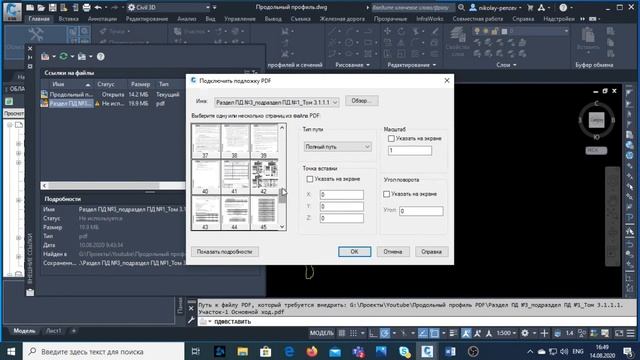Toggle the grid display icon in status bar

click(x=342, y=333)
